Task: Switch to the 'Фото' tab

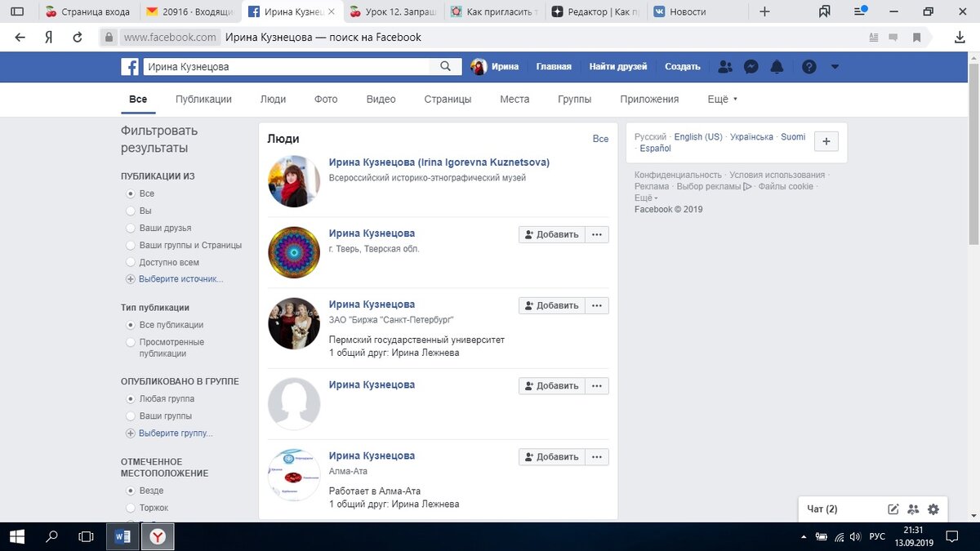Action: point(326,99)
